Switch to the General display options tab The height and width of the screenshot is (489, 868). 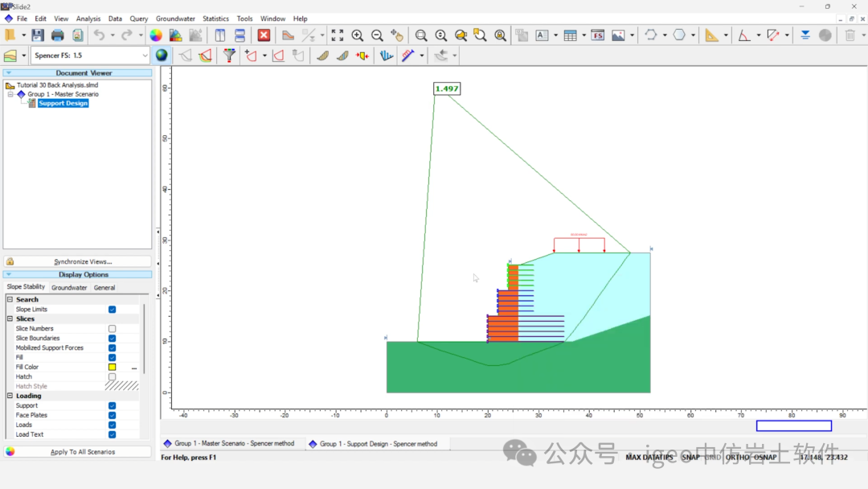click(104, 287)
